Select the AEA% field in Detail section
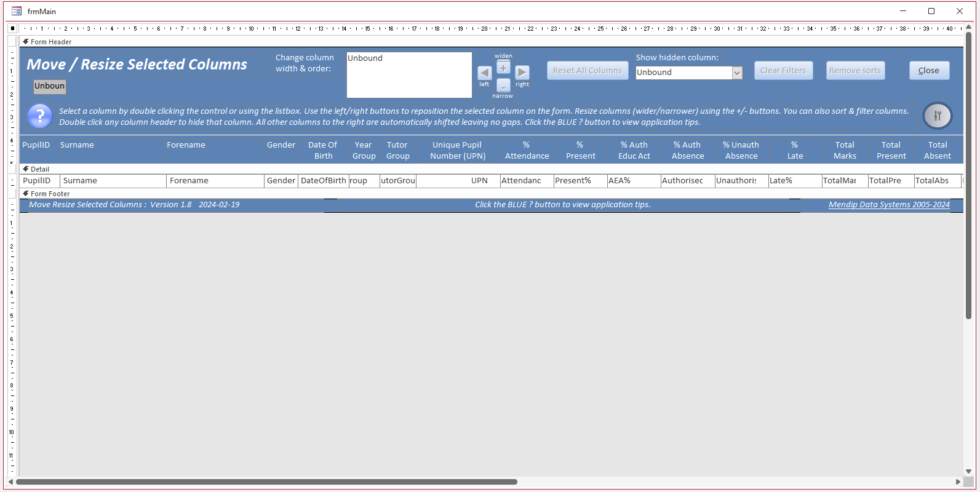Image resolution: width=980 pixels, height=492 pixels. click(633, 181)
